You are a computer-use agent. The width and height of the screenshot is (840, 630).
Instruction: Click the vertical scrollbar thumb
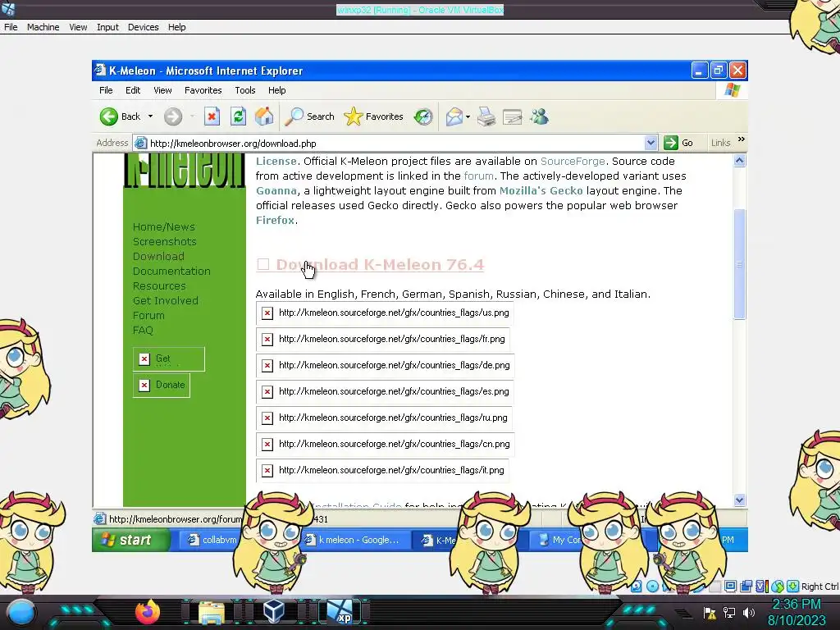pyautogui.click(x=740, y=264)
